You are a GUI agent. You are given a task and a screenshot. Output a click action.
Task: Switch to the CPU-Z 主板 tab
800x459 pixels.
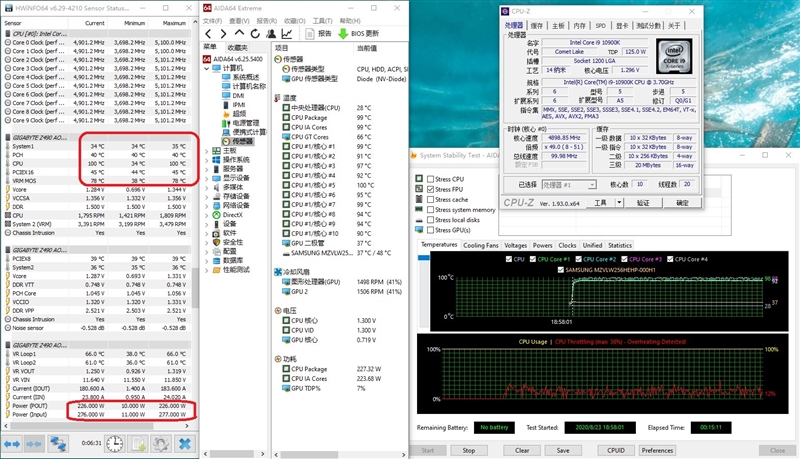[x=558, y=26]
